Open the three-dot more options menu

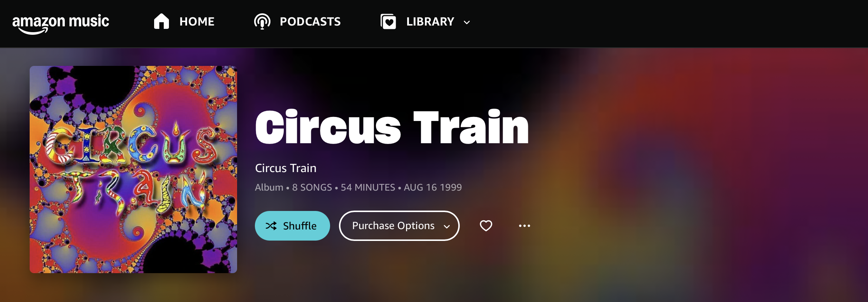click(525, 226)
